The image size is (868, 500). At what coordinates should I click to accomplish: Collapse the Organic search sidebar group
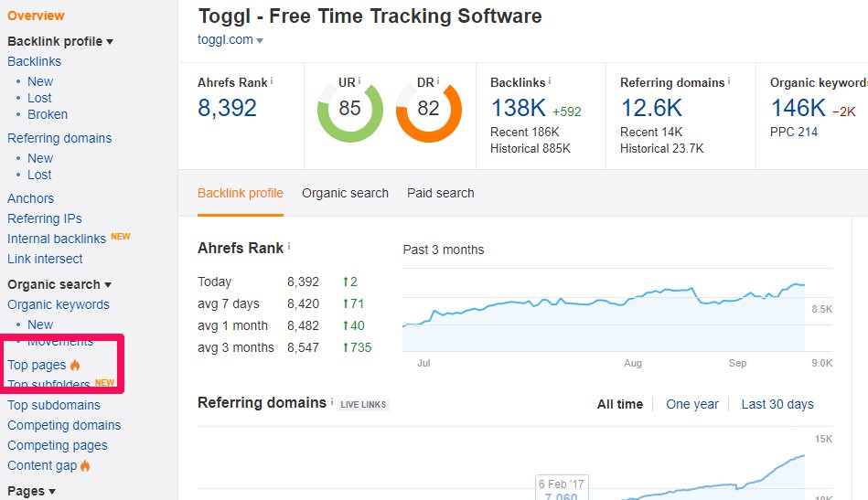point(59,284)
